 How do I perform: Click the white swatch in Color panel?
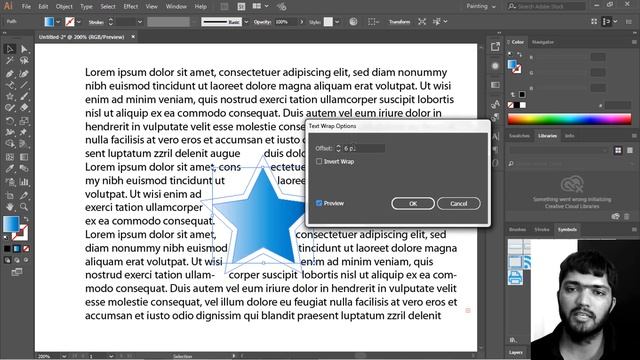(523, 105)
